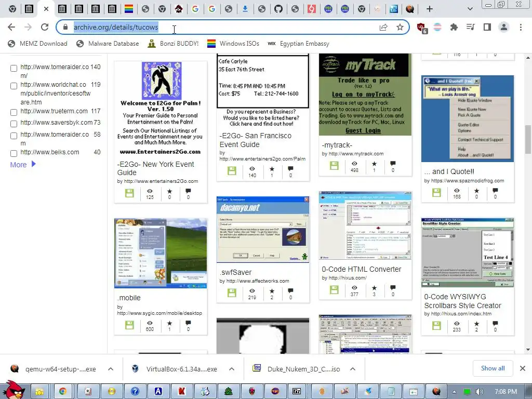Click floppy icon under E2Go New York Guide

pos(129,193)
